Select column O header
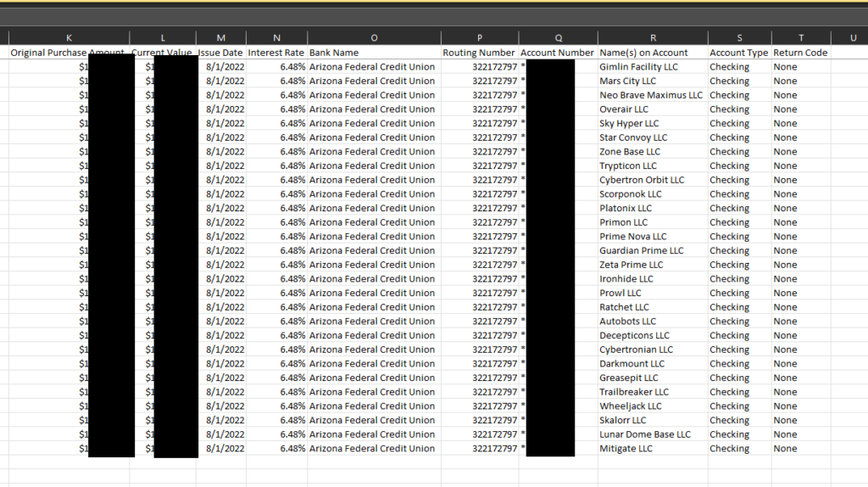 point(374,37)
